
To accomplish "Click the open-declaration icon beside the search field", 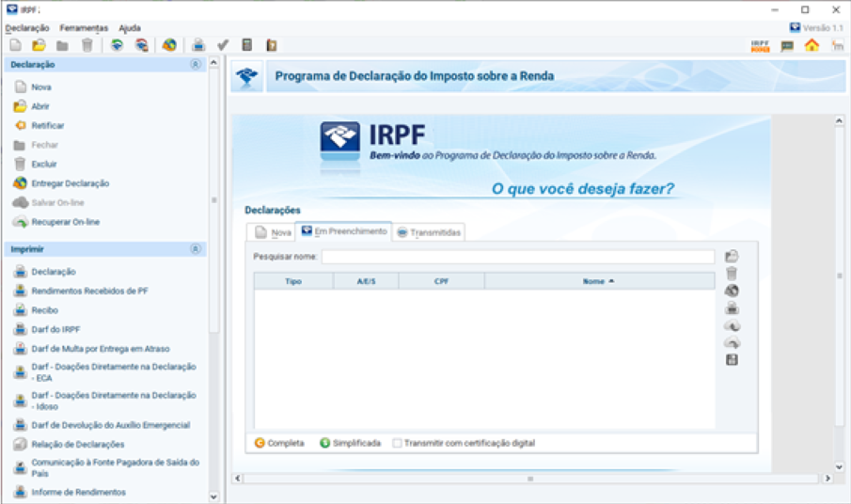I will click(732, 256).
